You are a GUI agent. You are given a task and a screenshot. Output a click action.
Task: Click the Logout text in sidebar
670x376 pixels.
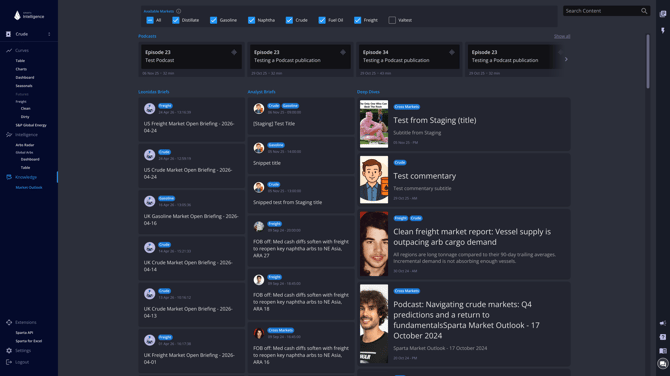tap(22, 362)
